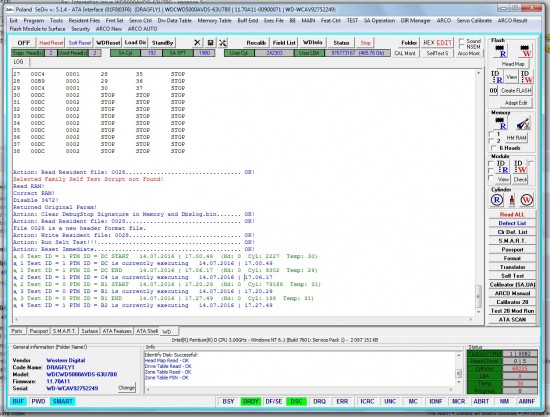Click the Adapt Edit button
The width and height of the screenshot is (550, 417).
pyautogui.click(x=516, y=103)
